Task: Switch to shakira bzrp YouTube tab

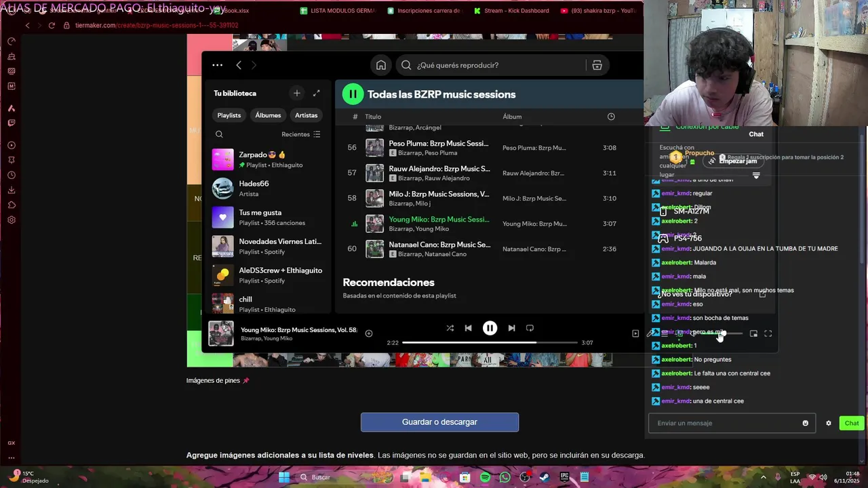Action: [x=598, y=11]
